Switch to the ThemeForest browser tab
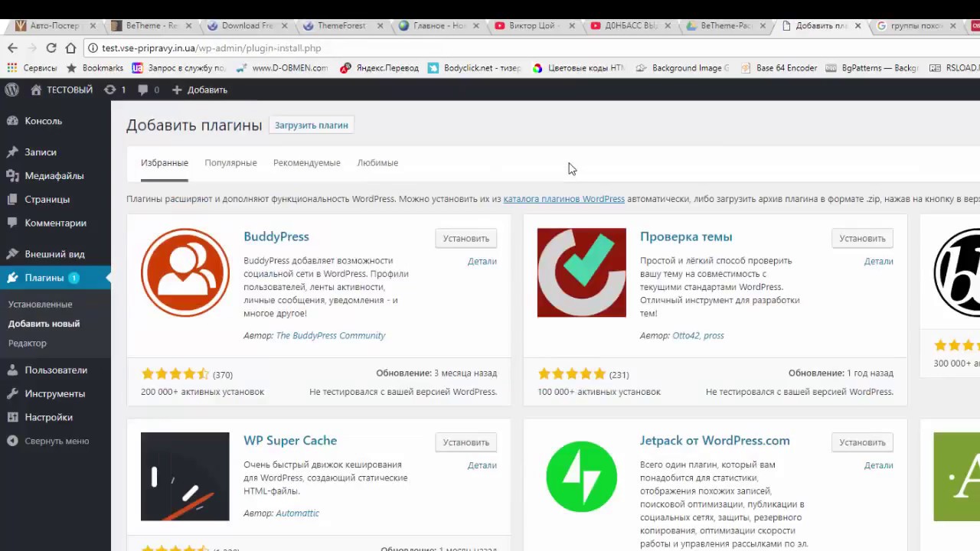Screen dimensions: 980x551 pos(341,25)
